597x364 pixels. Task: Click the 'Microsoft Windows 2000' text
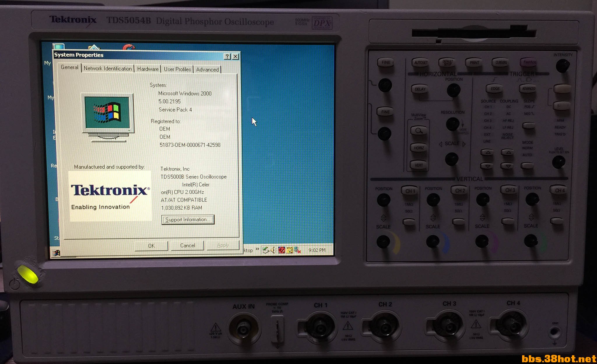click(185, 93)
